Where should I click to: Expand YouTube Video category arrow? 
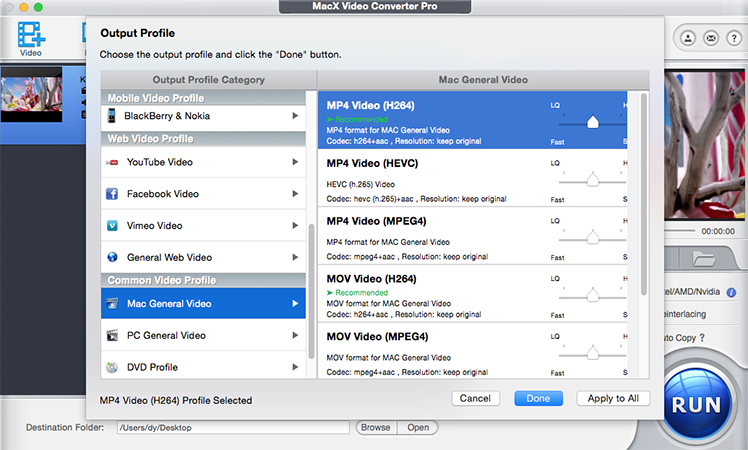click(x=295, y=162)
